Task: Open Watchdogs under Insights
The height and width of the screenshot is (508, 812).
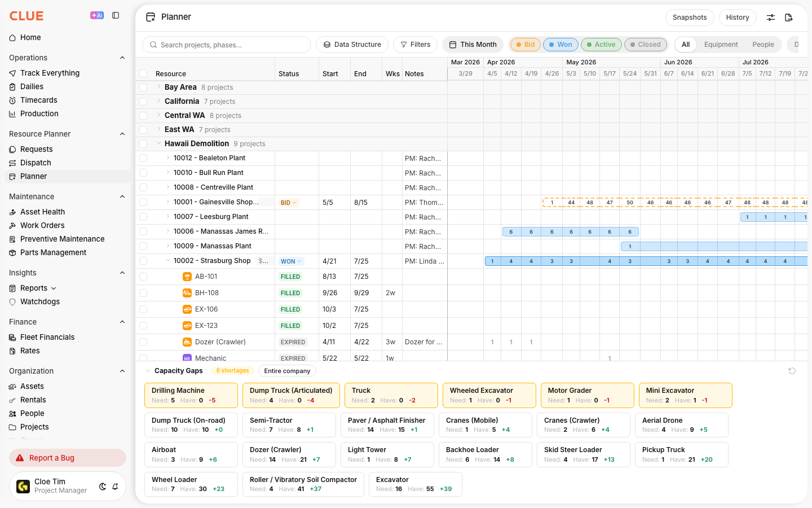Action: (x=39, y=302)
